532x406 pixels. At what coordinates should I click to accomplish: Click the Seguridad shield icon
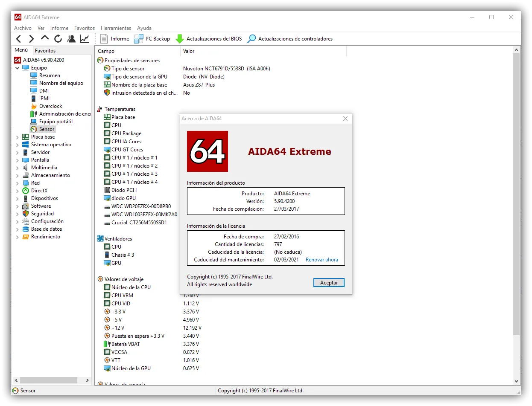coord(26,214)
